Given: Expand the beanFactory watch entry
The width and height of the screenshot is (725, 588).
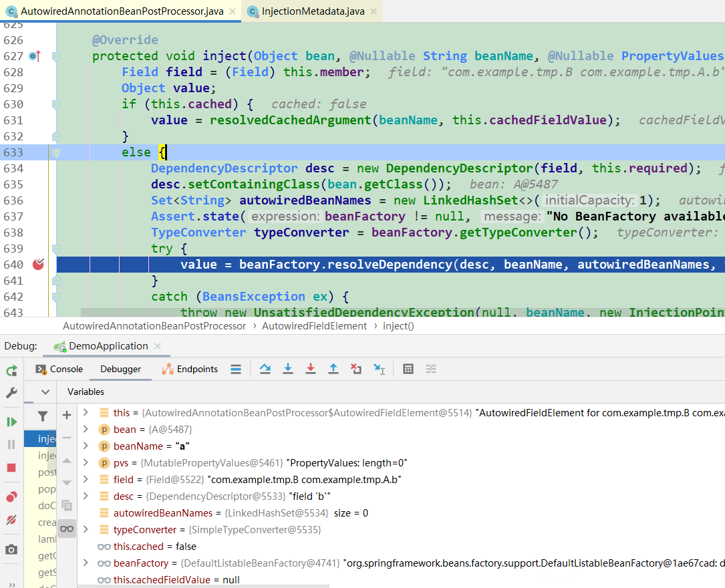Looking at the screenshot, I should [86, 563].
